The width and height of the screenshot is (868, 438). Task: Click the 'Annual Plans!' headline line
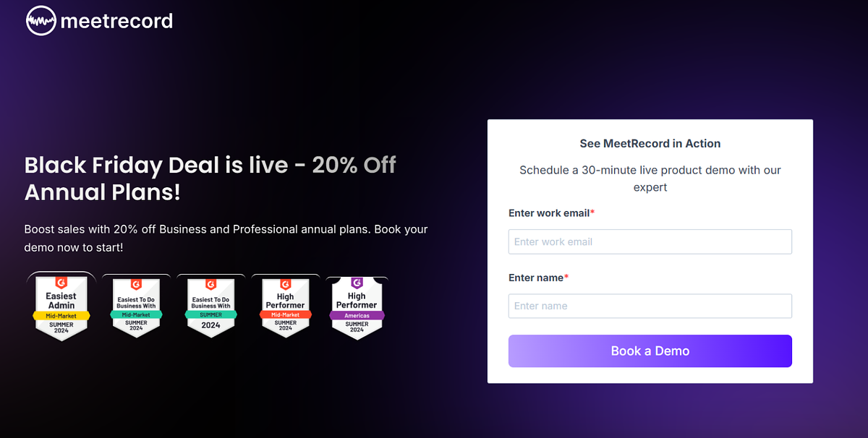[102, 193]
